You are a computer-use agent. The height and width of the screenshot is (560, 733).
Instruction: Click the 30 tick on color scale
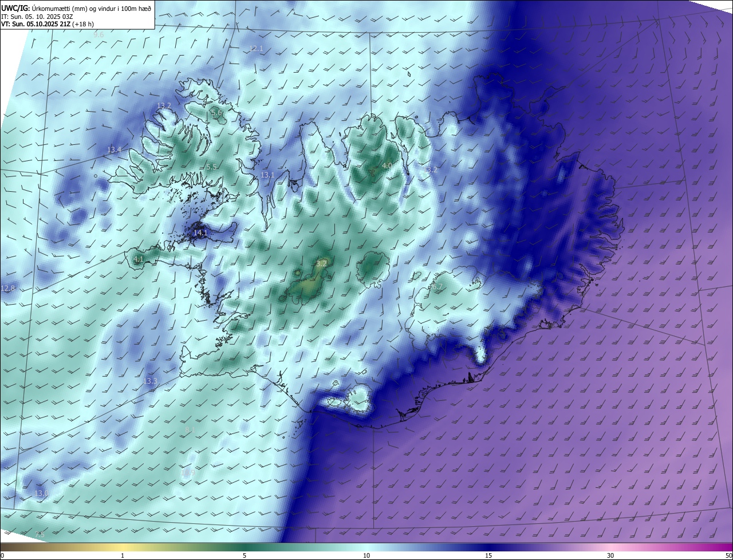[610, 555]
